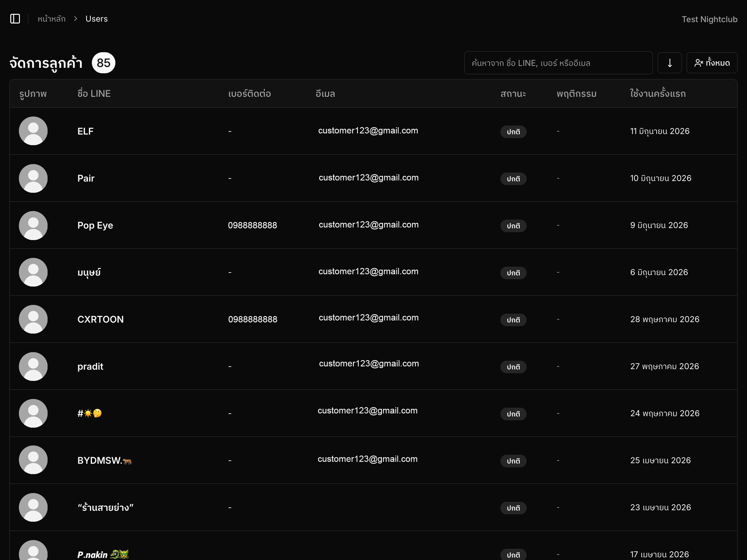Click the มนุษย์ user avatar
The image size is (747, 560).
(x=33, y=272)
